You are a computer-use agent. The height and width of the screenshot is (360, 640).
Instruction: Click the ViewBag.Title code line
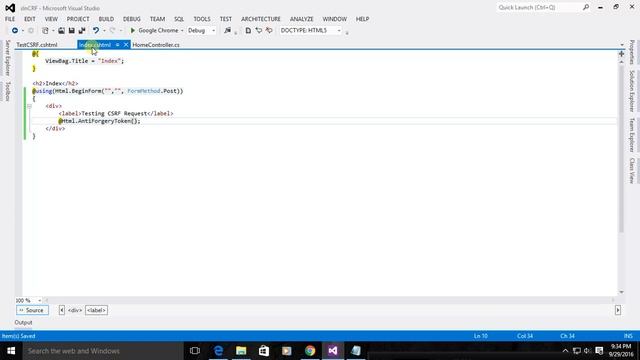[84, 61]
